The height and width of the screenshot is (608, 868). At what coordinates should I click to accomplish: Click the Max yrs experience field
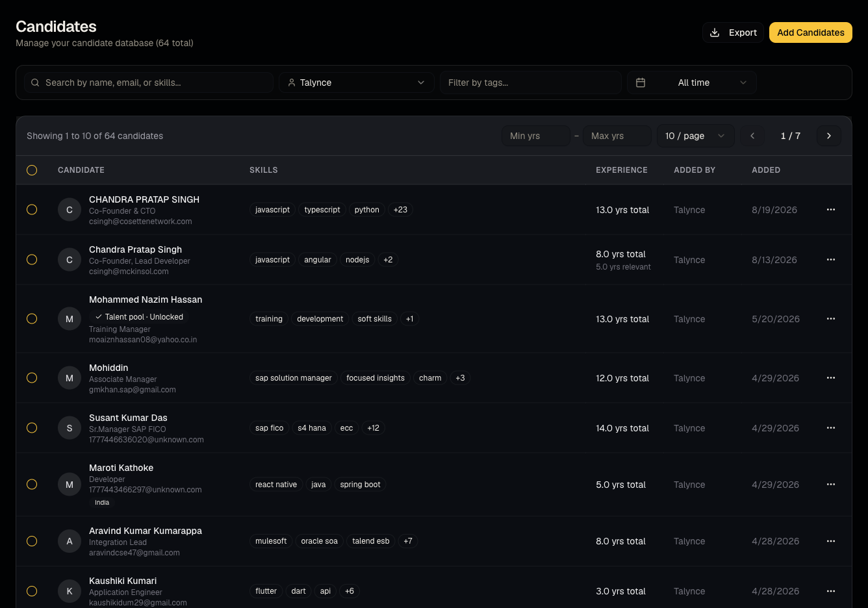click(x=617, y=136)
